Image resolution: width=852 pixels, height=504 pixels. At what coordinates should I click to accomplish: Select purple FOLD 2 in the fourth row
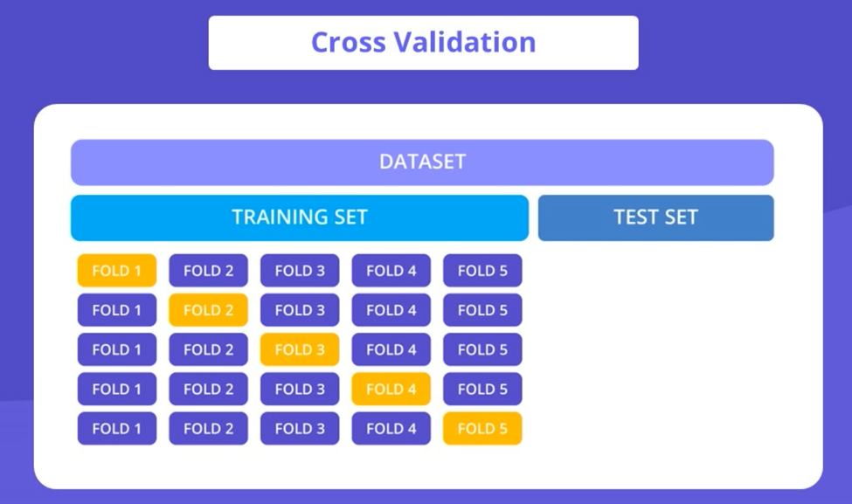click(208, 390)
